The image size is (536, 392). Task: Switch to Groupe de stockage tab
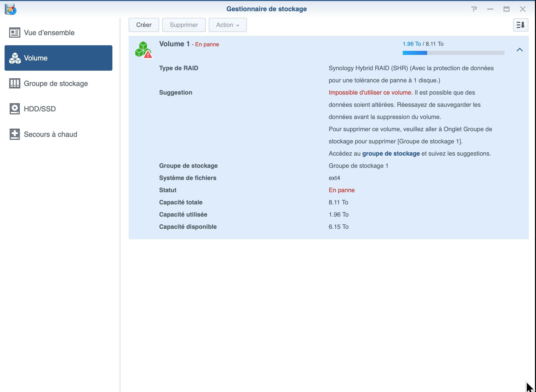click(x=56, y=84)
